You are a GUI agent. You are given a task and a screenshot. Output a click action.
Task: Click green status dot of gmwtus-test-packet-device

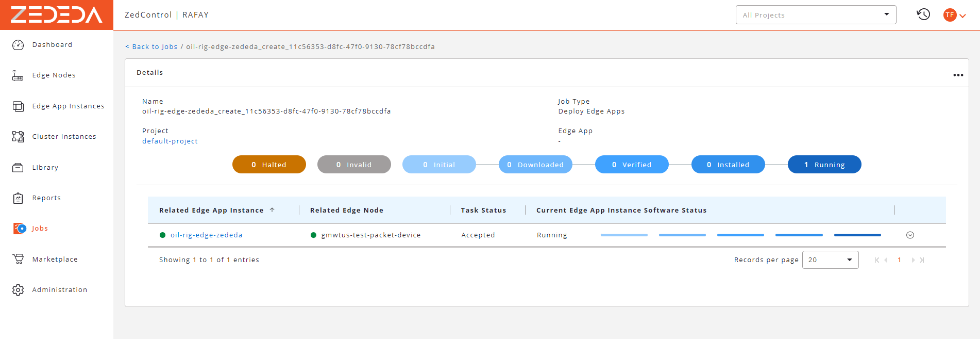click(x=313, y=235)
